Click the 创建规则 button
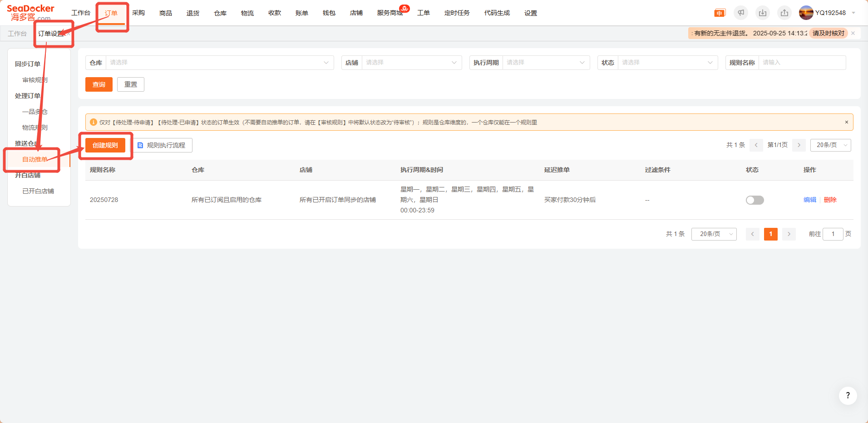Viewport: 868px width, 423px height. coord(105,145)
